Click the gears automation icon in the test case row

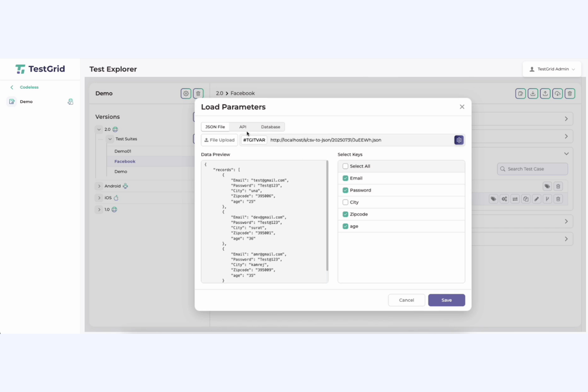[504, 199]
